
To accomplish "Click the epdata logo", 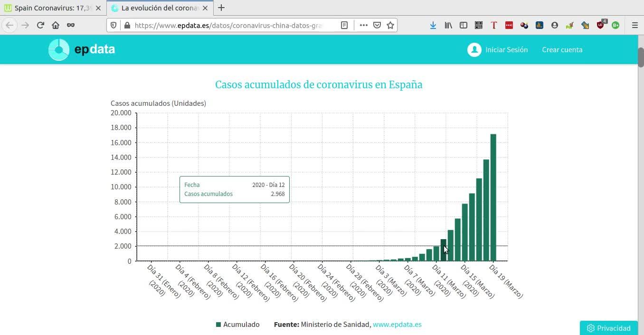I will coord(82,49).
